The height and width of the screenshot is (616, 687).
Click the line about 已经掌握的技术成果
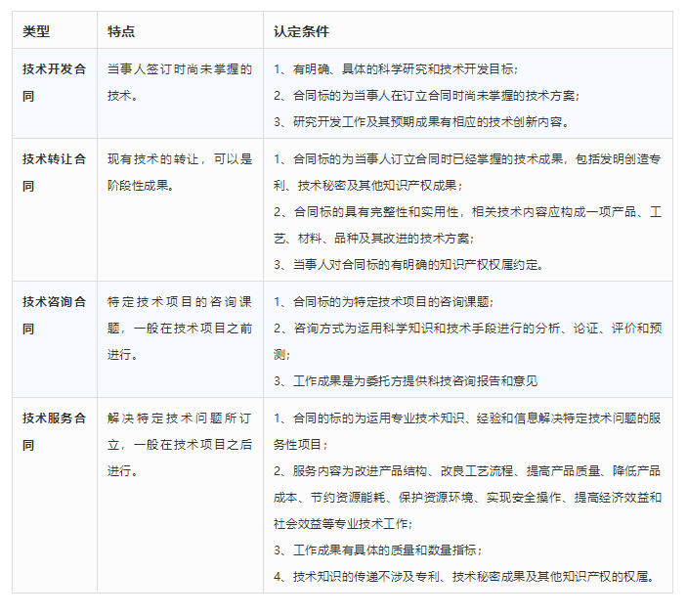pyautogui.click(x=467, y=158)
